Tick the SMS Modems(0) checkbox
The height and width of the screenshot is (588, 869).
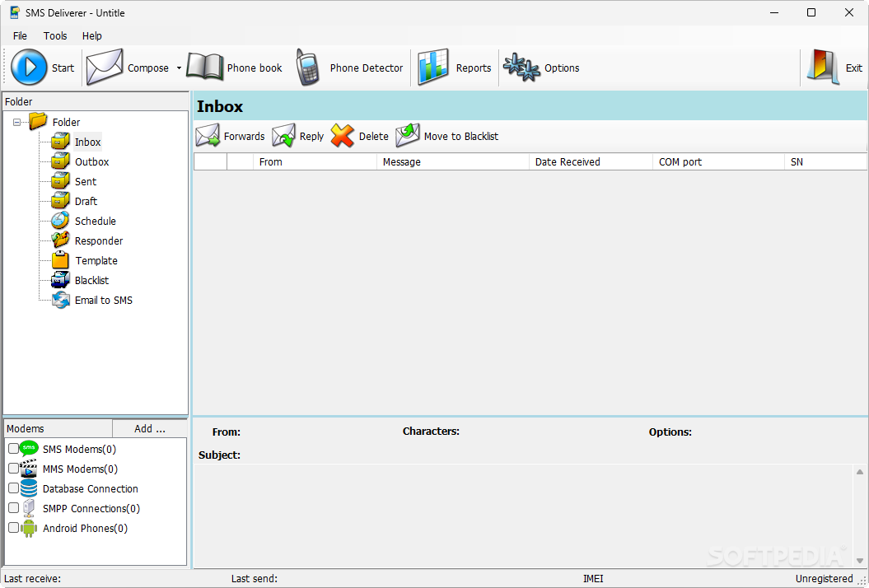pyautogui.click(x=13, y=448)
